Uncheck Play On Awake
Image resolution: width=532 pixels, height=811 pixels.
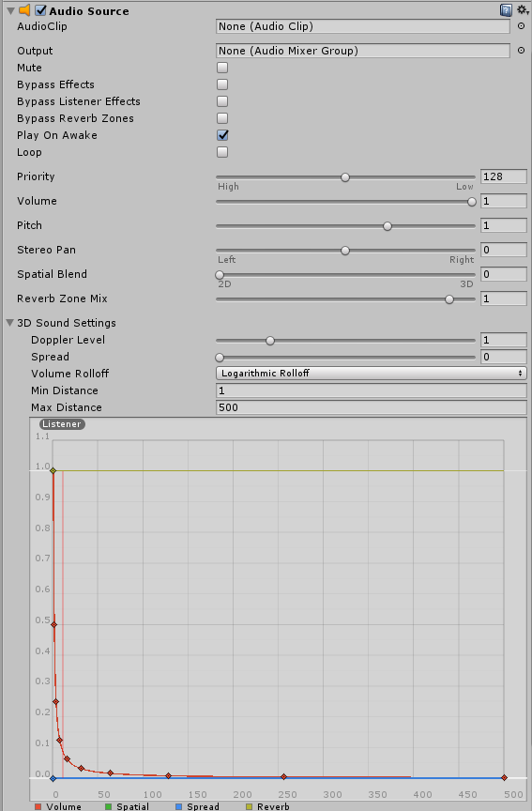(x=222, y=135)
